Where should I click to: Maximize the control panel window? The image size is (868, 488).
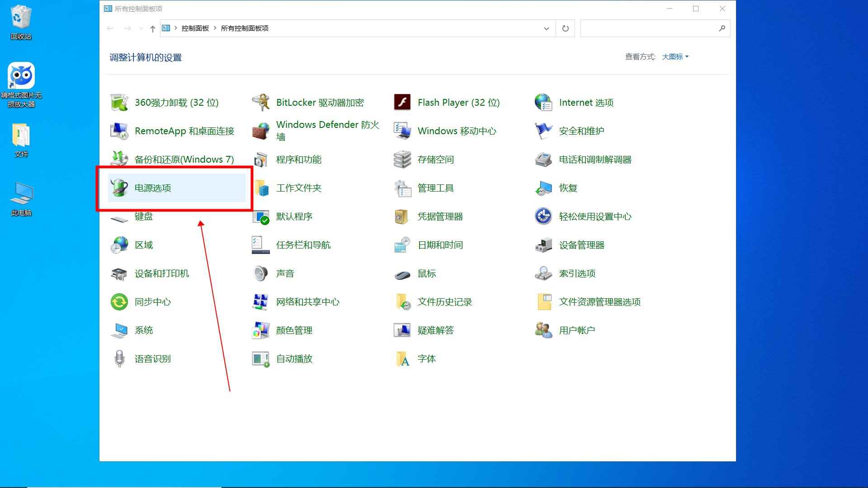pyautogui.click(x=696, y=9)
